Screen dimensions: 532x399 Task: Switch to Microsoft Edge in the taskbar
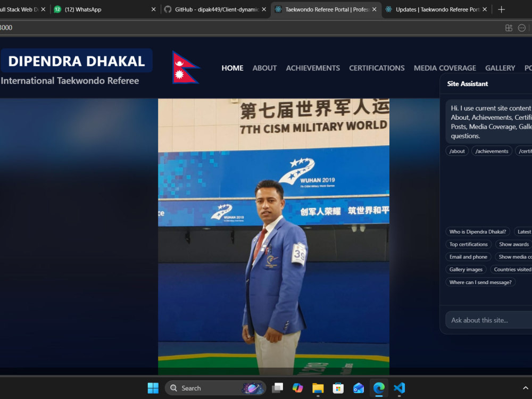pos(379,388)
